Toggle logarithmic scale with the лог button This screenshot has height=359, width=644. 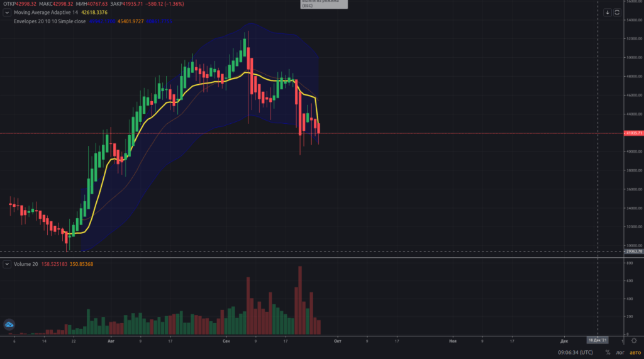(x=620, y=353)
